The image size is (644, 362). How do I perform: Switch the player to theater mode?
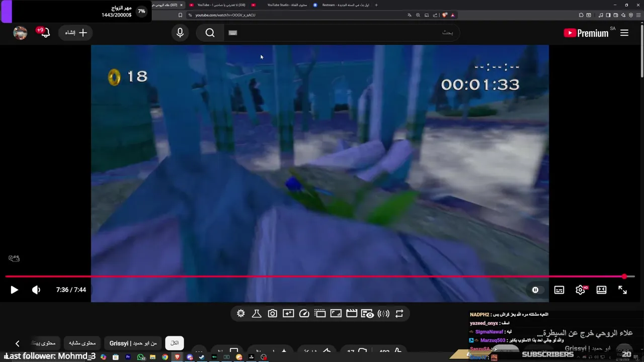tap(601, 290)
